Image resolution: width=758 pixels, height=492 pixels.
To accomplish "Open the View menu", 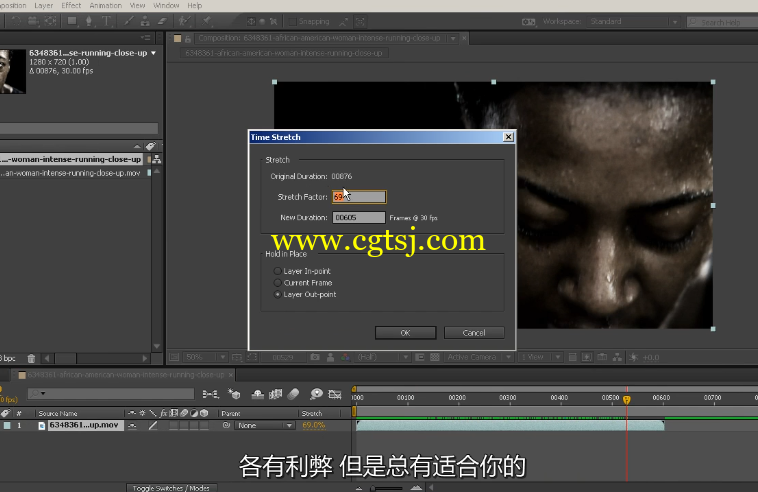I will pyautogui.click(x=137, y=5).
